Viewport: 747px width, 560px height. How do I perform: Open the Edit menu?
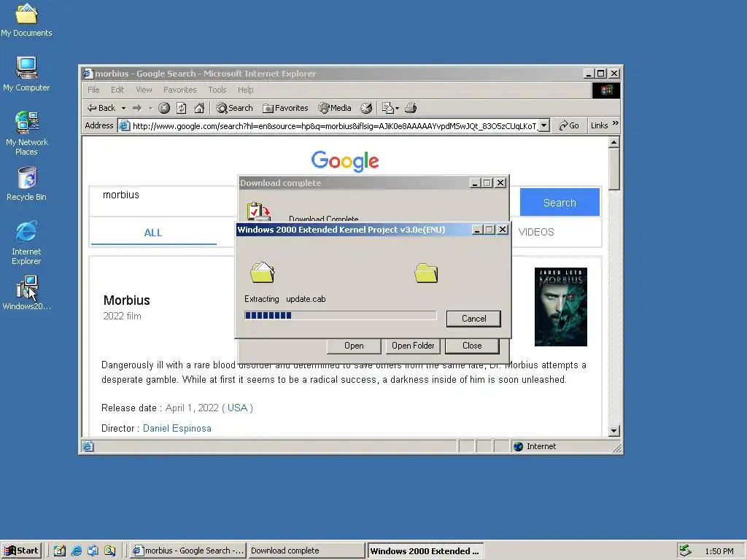coord(117,90)
